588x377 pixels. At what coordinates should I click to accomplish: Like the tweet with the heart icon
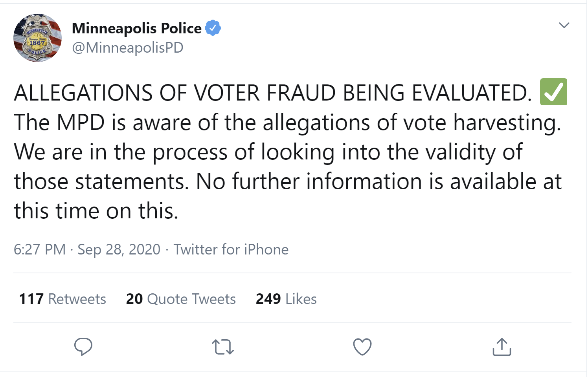tap(362, 347)
